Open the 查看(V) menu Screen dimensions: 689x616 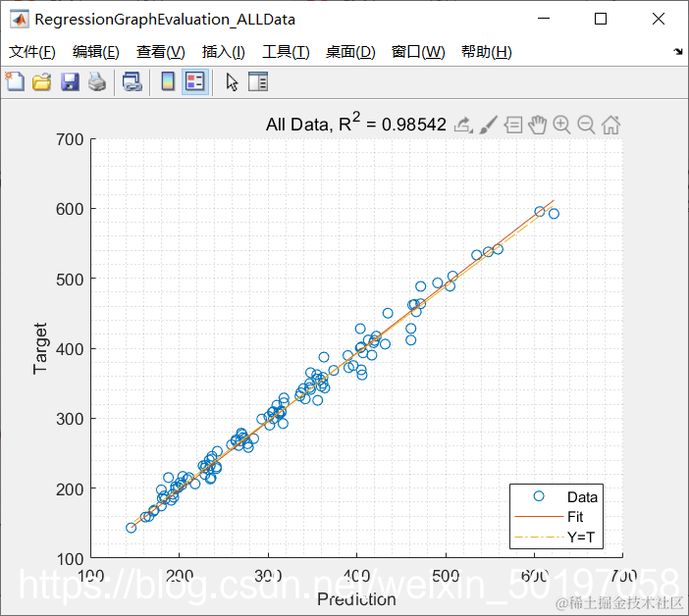160,52
